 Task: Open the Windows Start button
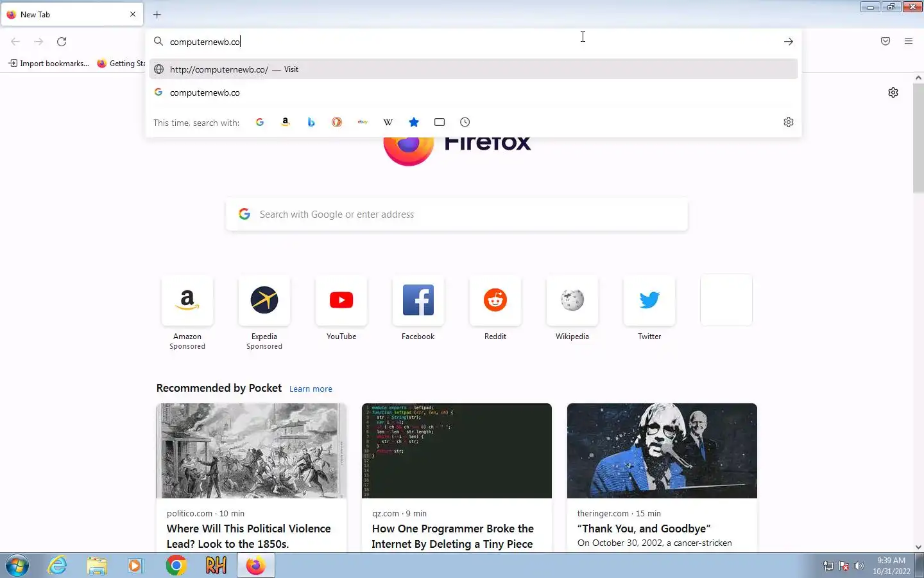tap(17, 566)
